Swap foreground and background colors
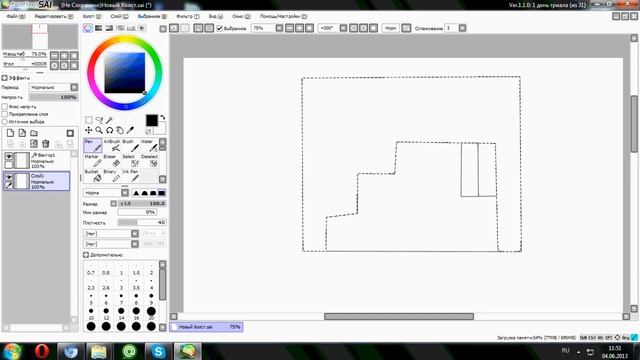 pos(162,117)
